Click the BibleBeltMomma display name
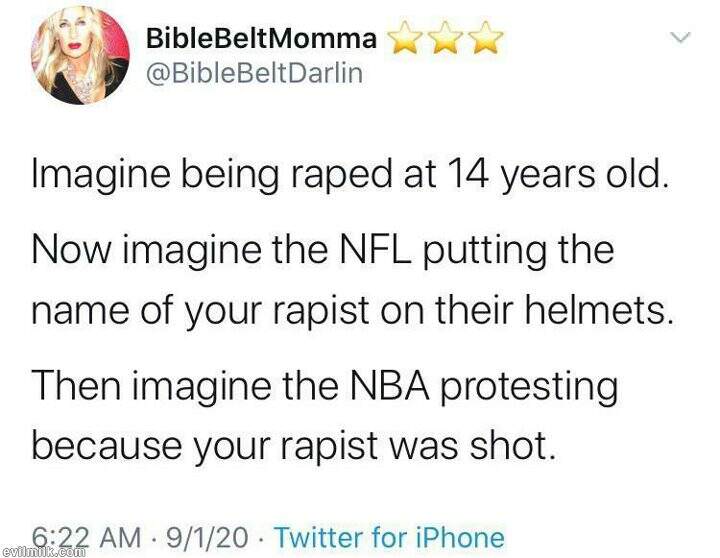Screen dimensions: 720x558 coord(262,39)
